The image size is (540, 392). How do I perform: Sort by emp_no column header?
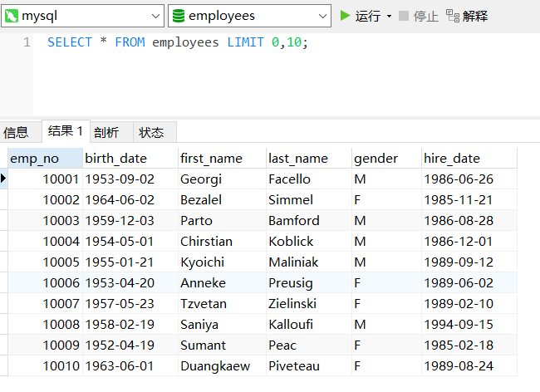[45, 159]
